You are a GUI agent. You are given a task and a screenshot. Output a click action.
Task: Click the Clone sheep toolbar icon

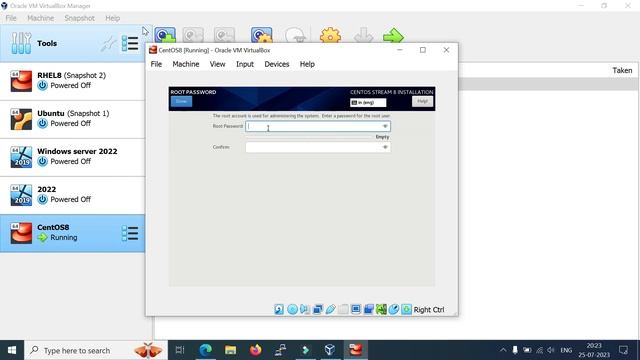click(x=296, y=35)
